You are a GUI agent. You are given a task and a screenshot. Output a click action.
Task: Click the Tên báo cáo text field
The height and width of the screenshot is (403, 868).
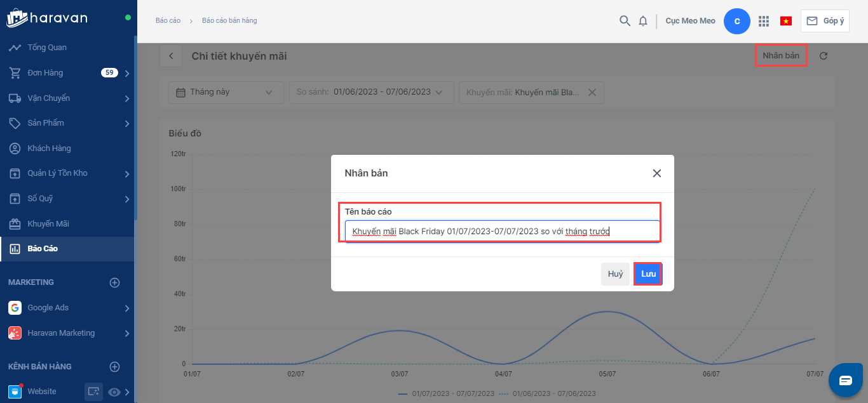(502, 231)
